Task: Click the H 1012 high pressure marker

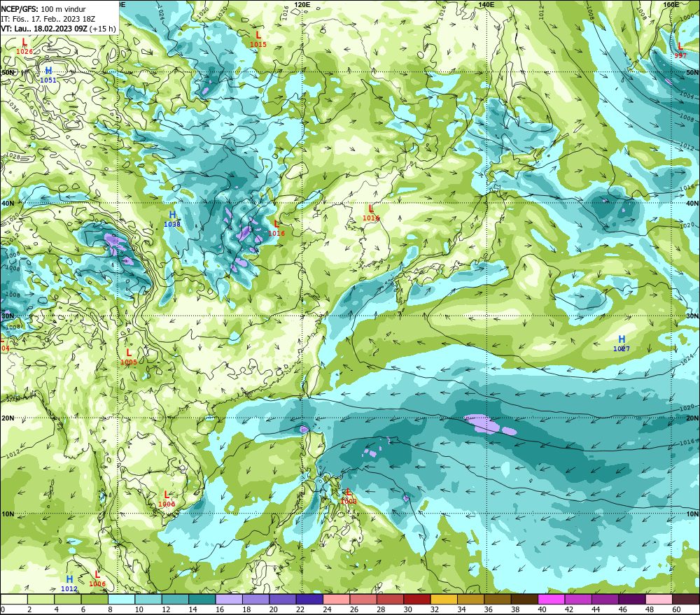Action: 69,584
